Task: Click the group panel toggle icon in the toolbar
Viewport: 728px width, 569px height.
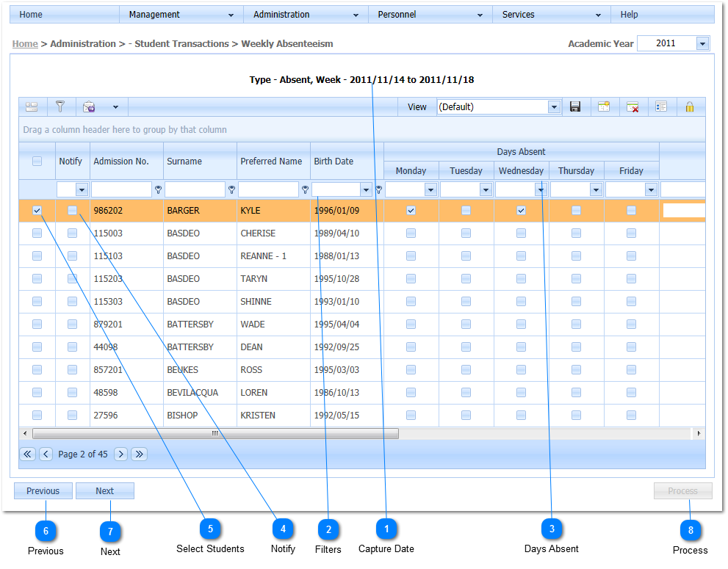Action: coord(32,107)
